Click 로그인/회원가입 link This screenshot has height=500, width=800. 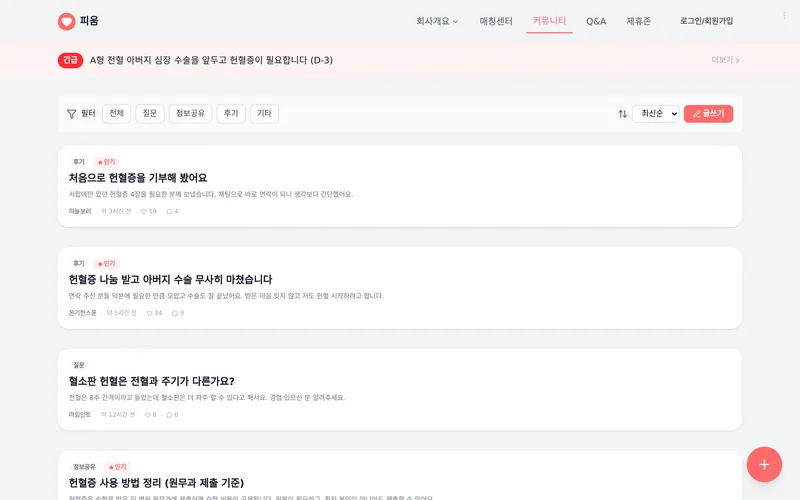pos(706,21)
